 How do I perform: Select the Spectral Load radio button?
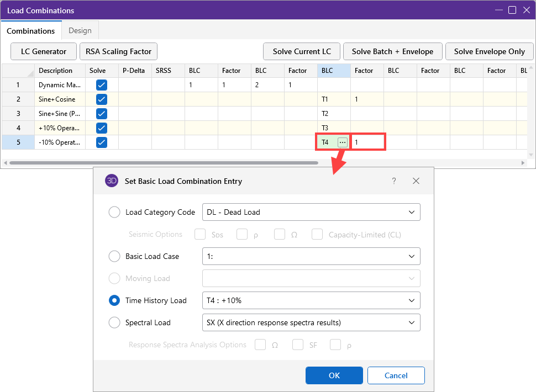114,322
